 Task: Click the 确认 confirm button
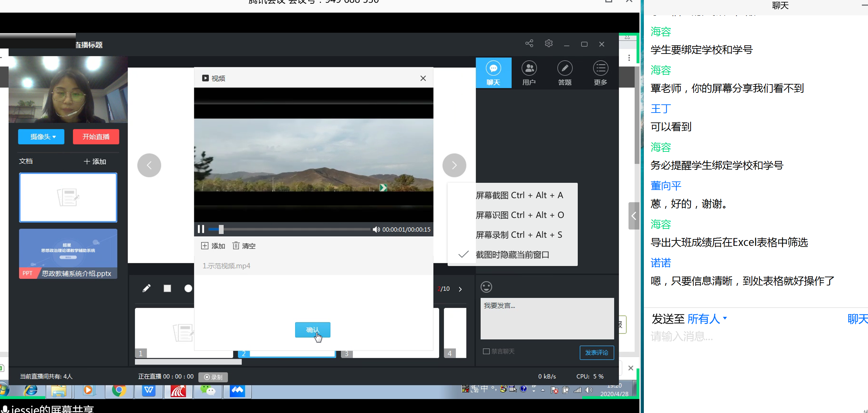pyautogui.click(x=312, y=330)
